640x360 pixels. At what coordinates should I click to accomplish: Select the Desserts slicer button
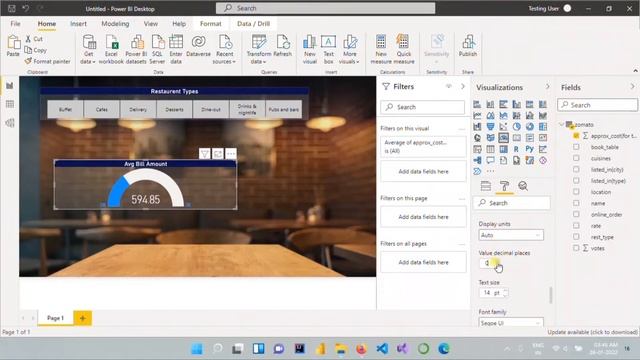pos(174,109)
